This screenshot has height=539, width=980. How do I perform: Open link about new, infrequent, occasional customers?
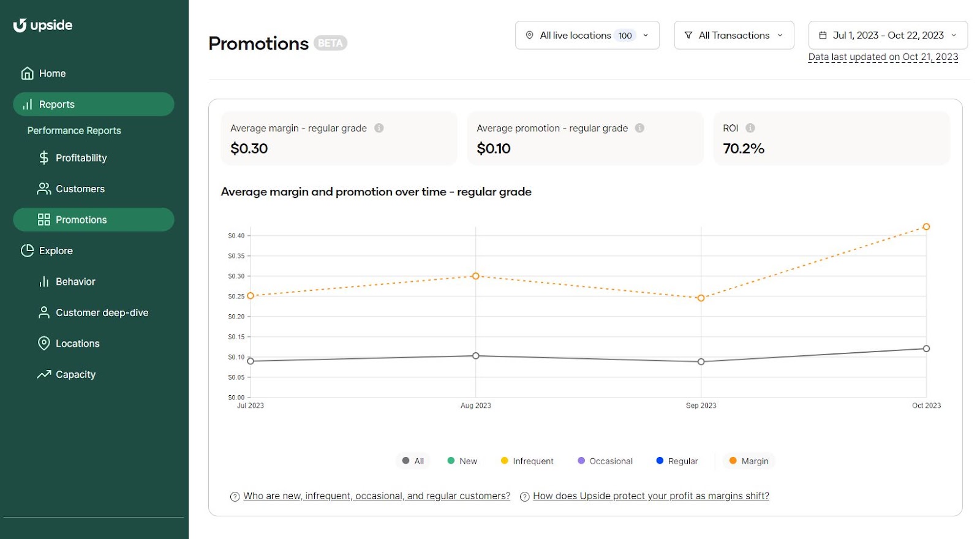(x=376, y=496)
